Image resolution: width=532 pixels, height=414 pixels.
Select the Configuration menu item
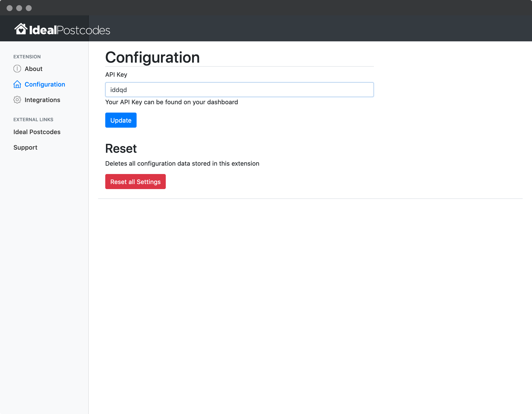coord(45,84)
